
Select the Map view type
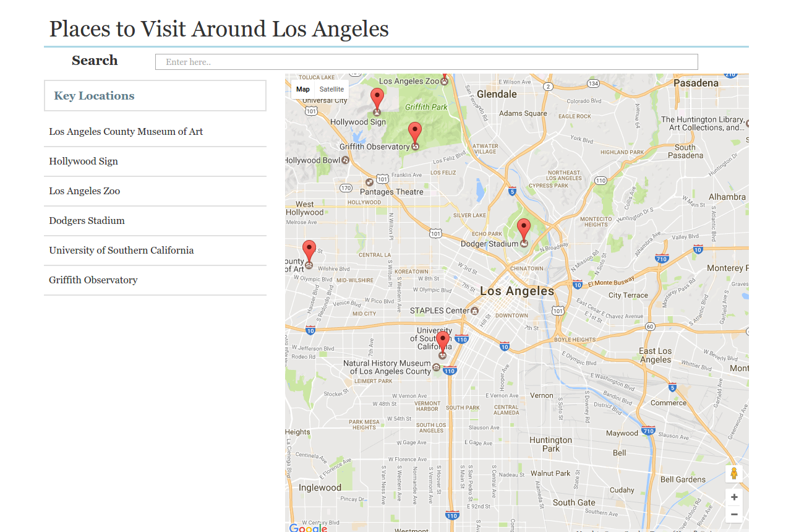coord(303,89)
